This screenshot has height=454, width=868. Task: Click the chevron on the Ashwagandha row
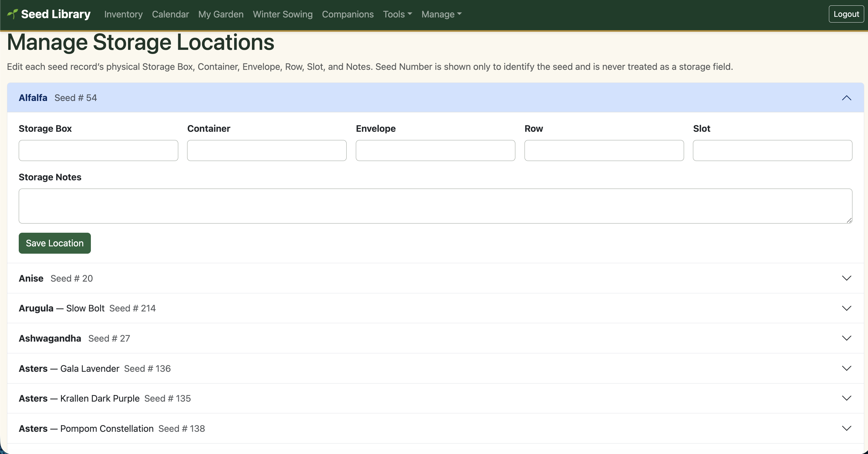846,338
